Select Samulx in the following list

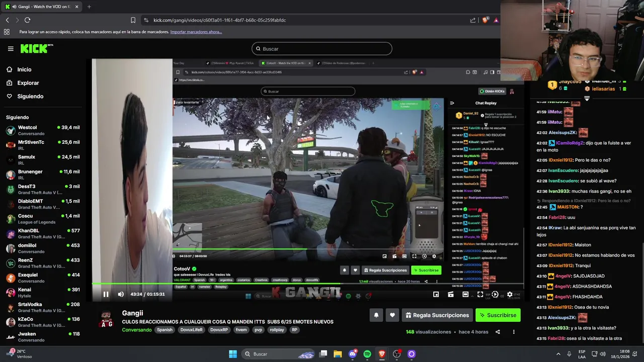tap(42, 160)
